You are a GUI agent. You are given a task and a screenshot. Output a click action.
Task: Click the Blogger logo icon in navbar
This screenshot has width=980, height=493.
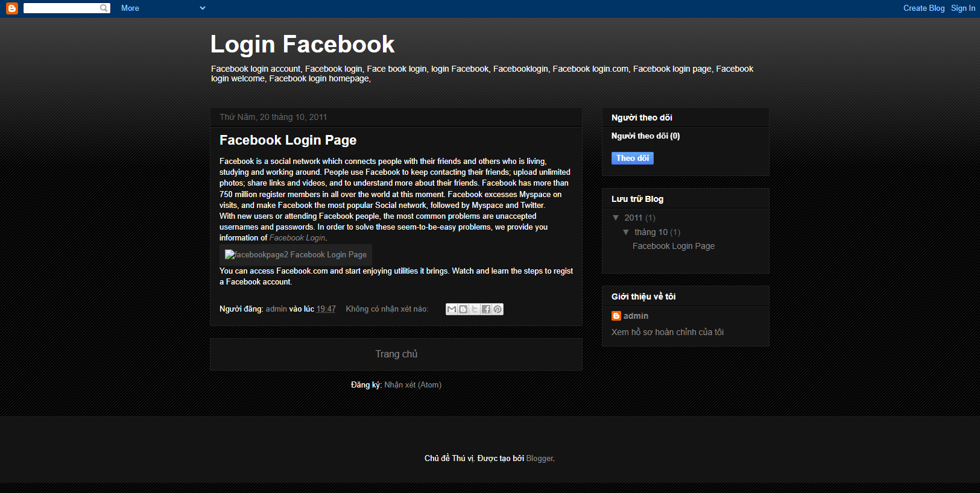(x=11, y=8)
